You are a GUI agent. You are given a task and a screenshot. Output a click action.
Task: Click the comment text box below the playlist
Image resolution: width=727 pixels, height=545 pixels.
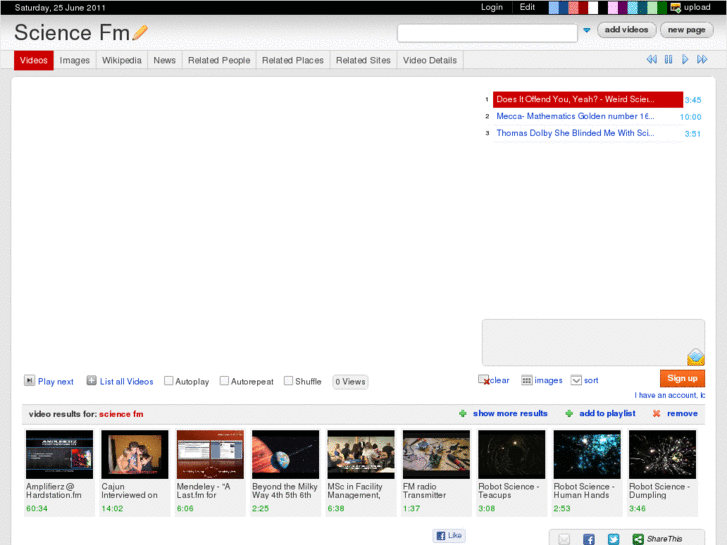(593, 342)
